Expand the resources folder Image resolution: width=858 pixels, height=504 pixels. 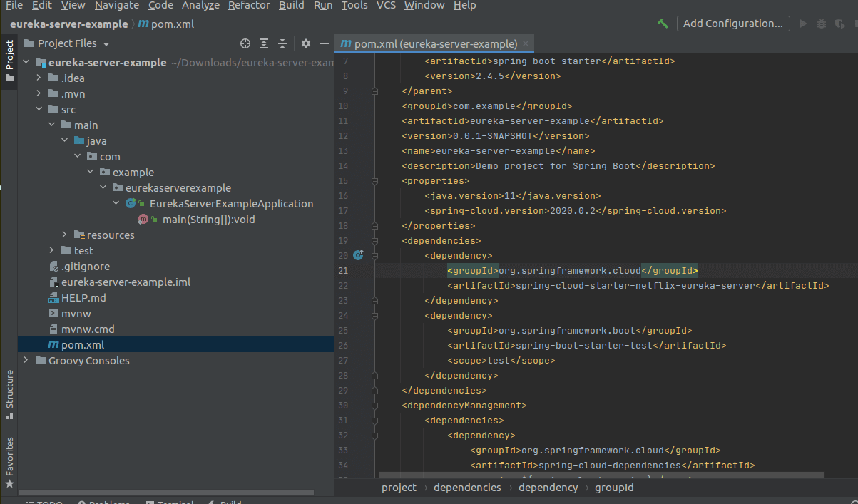[x=66, y=235]
